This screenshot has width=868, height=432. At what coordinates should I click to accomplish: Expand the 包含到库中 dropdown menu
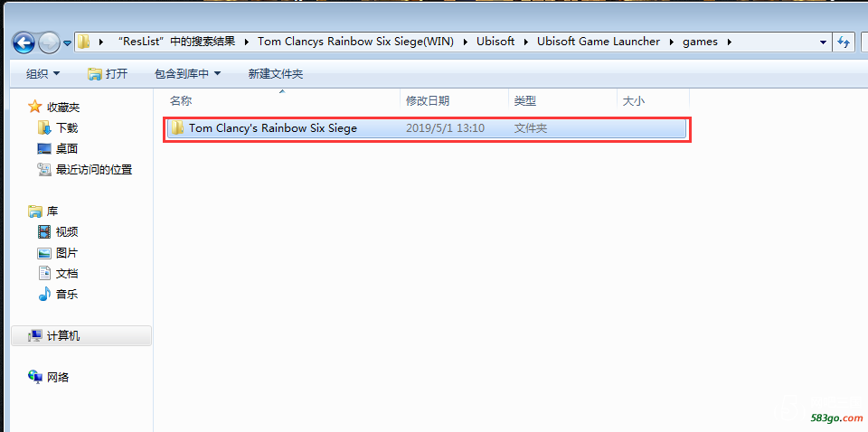click(187, 73)
